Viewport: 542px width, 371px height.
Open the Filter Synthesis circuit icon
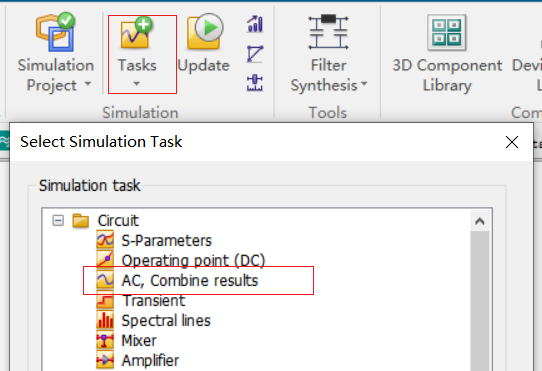[328, 32]
